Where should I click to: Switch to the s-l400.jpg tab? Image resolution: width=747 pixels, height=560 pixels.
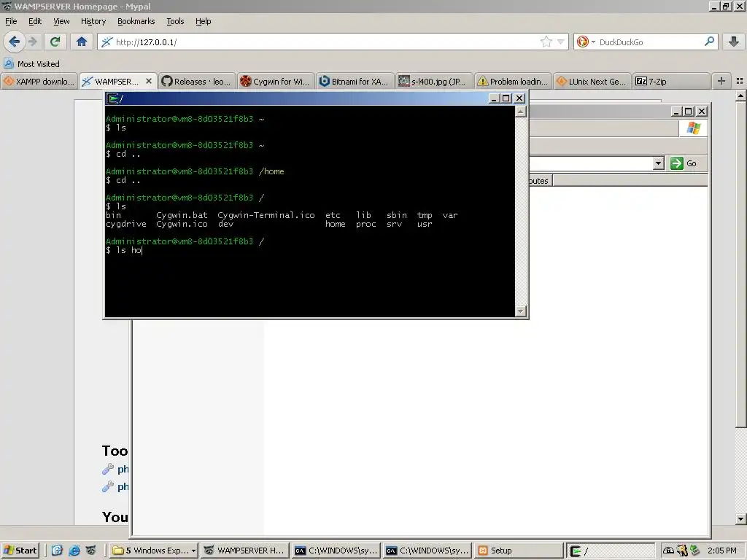click(x=433, y=82)
